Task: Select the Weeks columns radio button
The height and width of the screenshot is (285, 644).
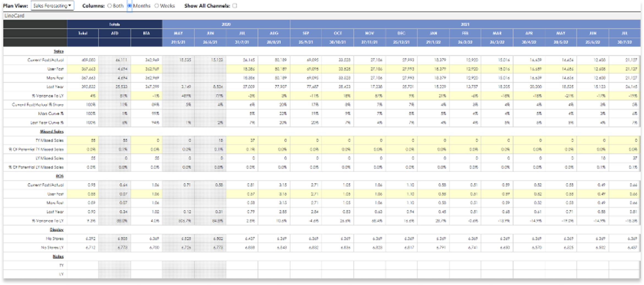Action: 157,6
